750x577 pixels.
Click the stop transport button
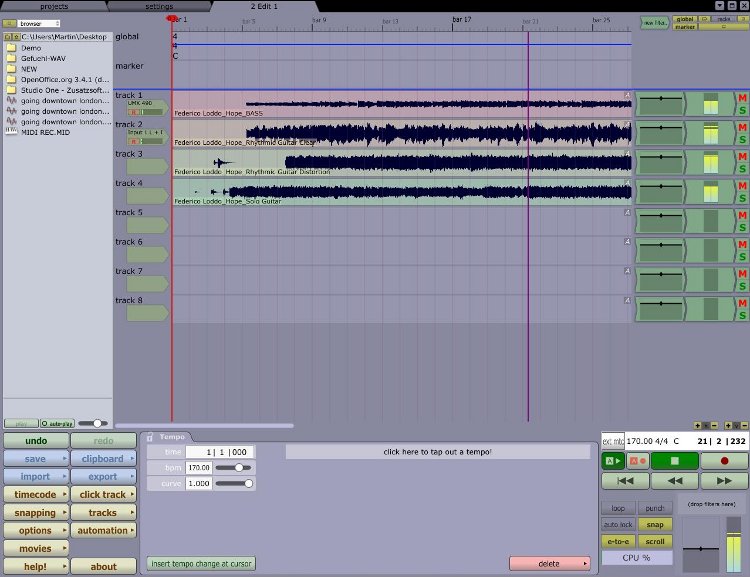pyautogui.click(x=674, y=461)
